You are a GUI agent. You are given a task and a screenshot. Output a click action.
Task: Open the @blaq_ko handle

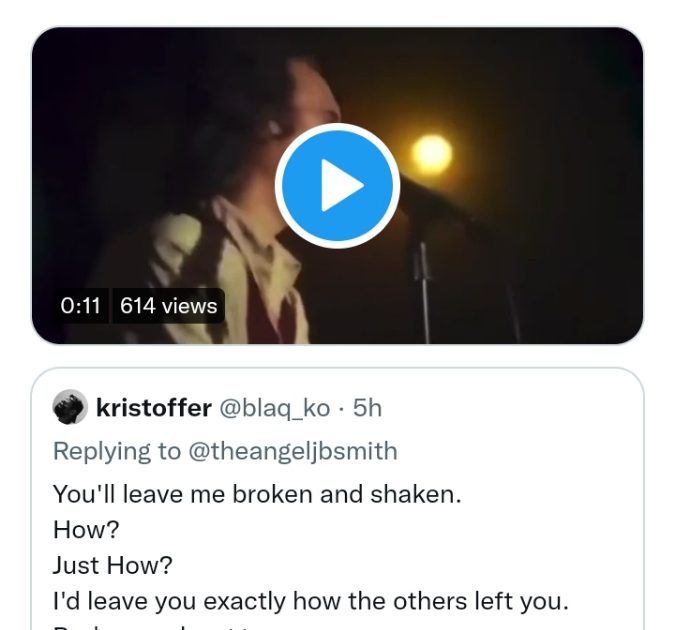coord(273,408)
